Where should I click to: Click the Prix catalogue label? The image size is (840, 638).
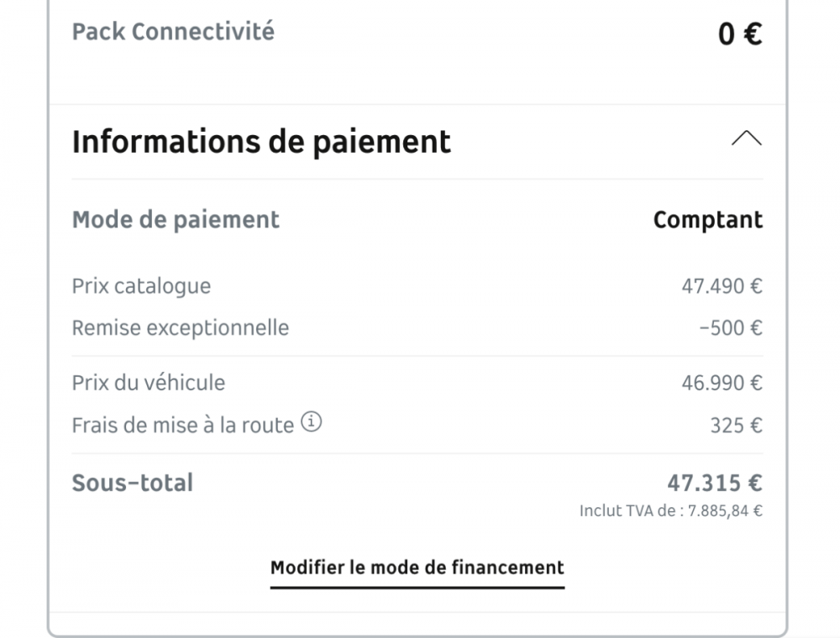(x=141, y=286)
